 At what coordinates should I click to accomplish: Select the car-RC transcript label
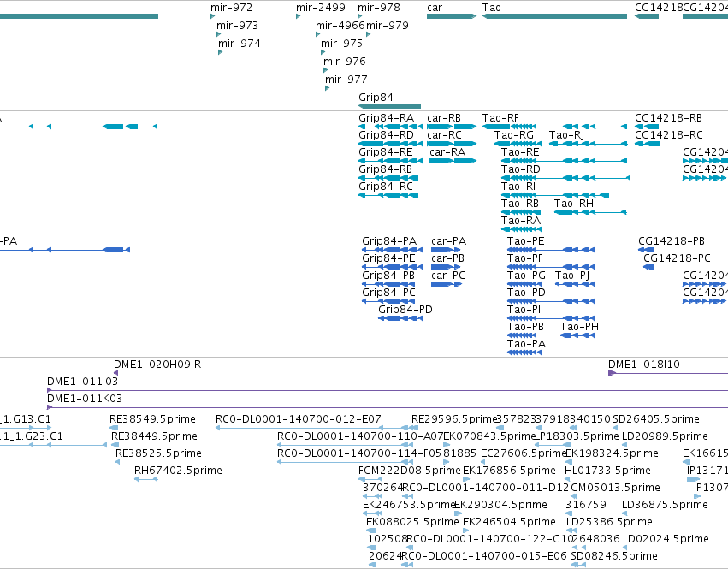point(444,135)
